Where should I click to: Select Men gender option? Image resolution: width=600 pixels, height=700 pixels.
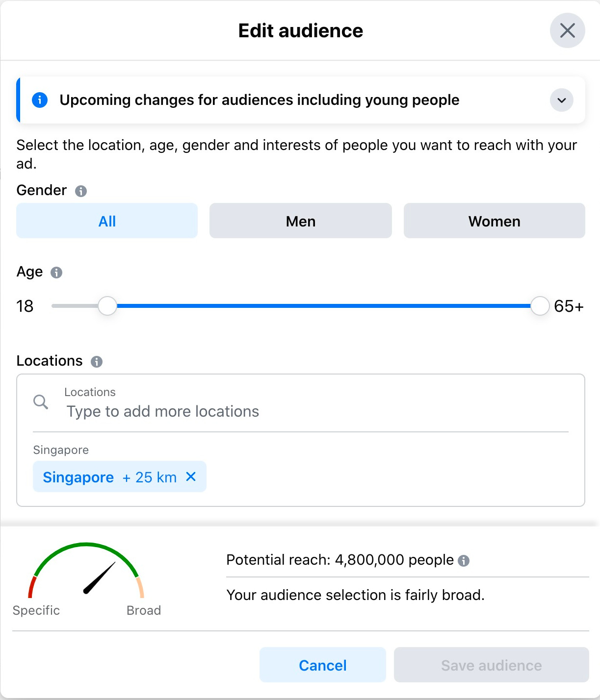(x=300, y=221)
